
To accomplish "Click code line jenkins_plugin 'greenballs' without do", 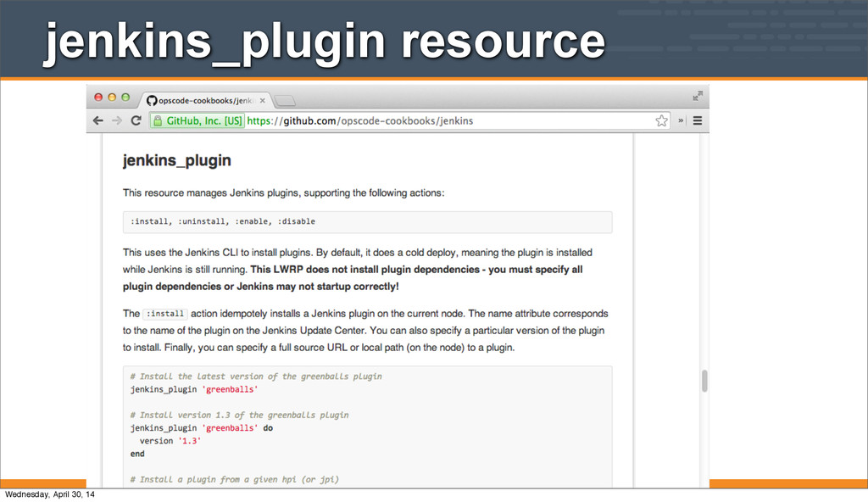I will pos(194,389).
